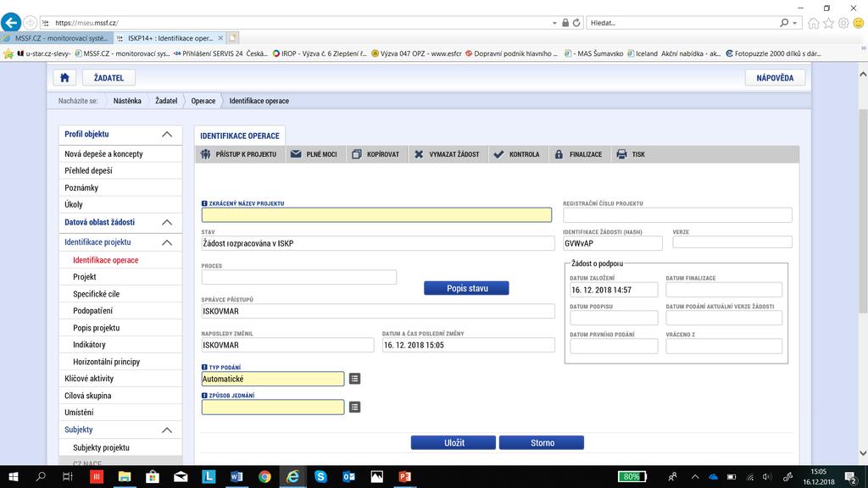Open MAS Šumavsko bookmark
This screenshot has height=488, width=868.
click(x=594, y=53)
